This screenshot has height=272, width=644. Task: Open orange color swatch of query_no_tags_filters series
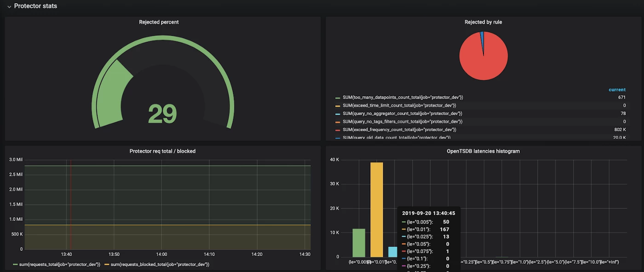(338, 122)
